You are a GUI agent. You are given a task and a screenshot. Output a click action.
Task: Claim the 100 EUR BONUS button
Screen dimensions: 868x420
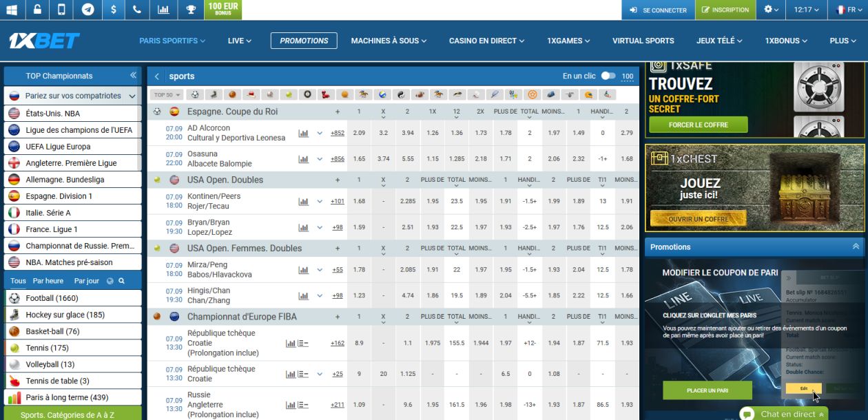tap(223, 10)
